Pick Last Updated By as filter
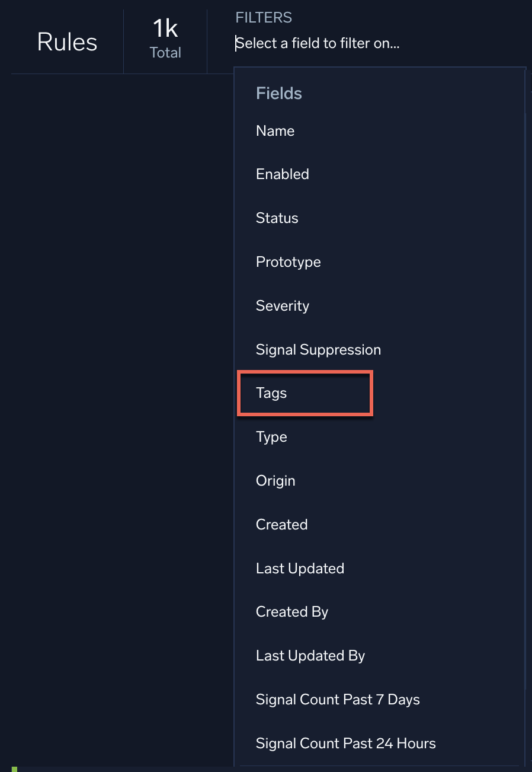This screenshot has height=772, width=532. (310, 656)
